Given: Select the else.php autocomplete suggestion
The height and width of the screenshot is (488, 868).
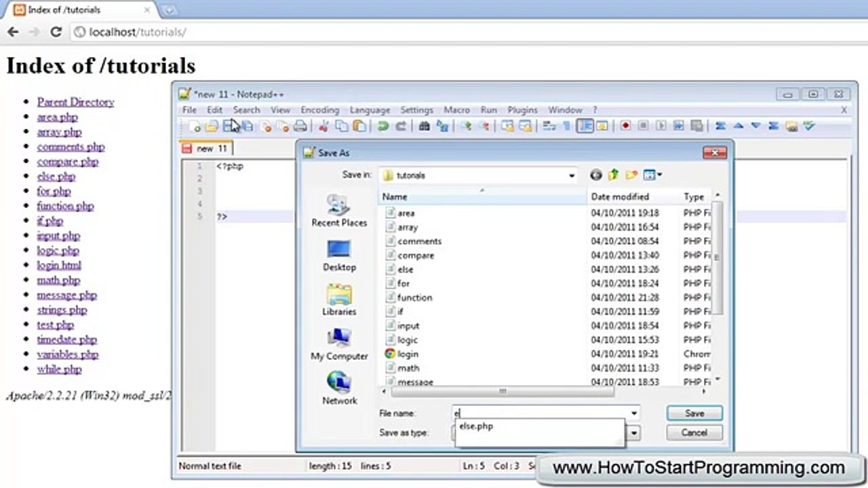Looking at the screenshot, I should [476, 426].
